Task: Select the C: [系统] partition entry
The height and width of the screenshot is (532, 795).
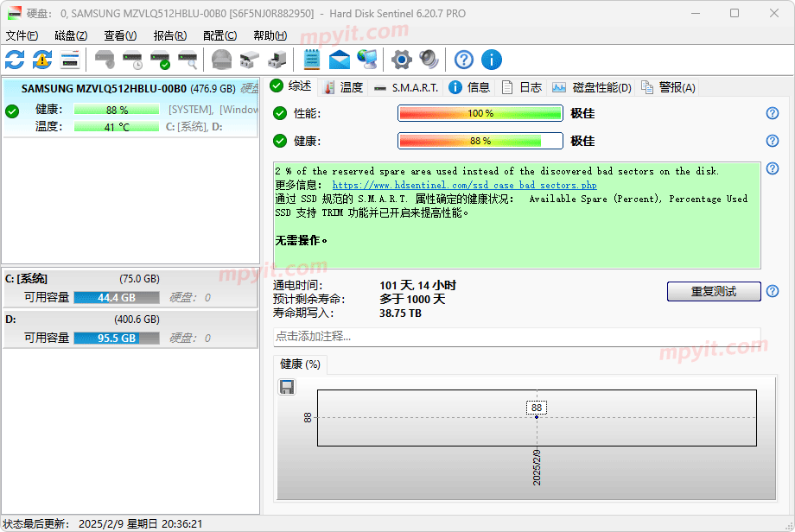Action: tap(130, 288)
